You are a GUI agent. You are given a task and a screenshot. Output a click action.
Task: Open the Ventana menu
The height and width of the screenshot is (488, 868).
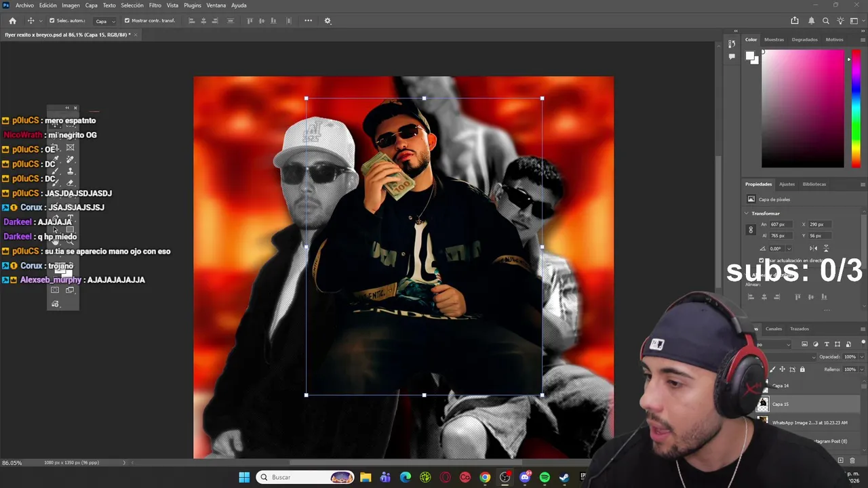(x=216, y=5)
